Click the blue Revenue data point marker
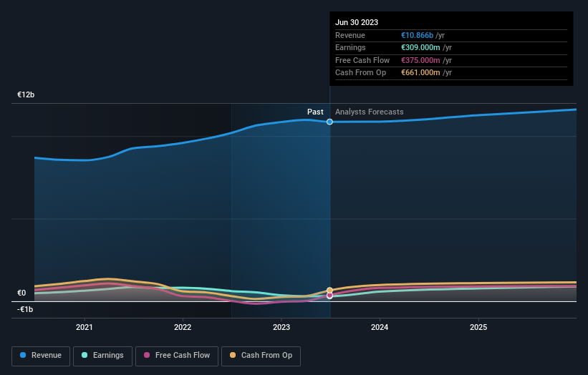 (329, 122)
